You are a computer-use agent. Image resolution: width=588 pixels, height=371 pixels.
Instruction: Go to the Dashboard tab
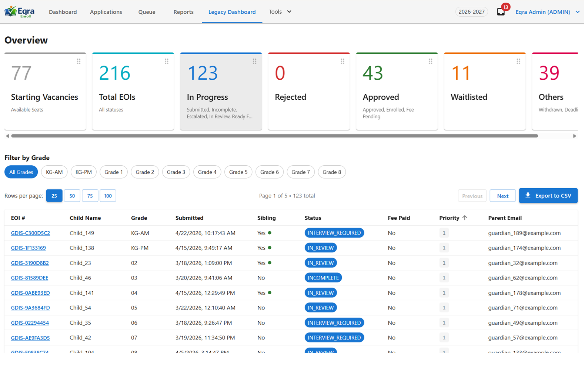[63, 12]
